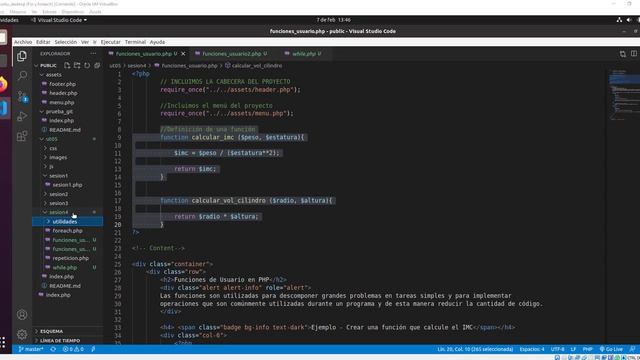Switch to while.php tab

click(304, 54)
